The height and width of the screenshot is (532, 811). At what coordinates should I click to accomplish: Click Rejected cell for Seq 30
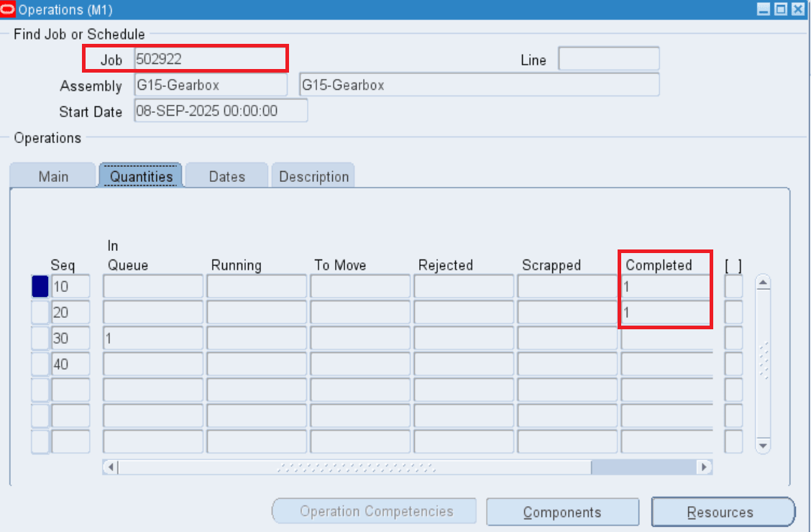464,338
